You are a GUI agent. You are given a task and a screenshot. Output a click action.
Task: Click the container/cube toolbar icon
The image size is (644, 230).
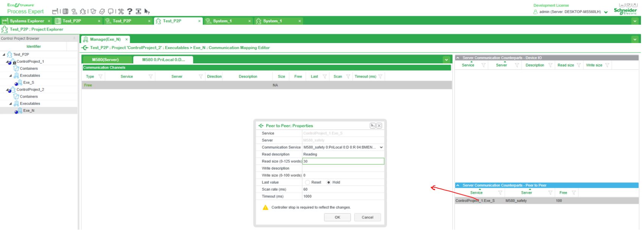point(93,11)
